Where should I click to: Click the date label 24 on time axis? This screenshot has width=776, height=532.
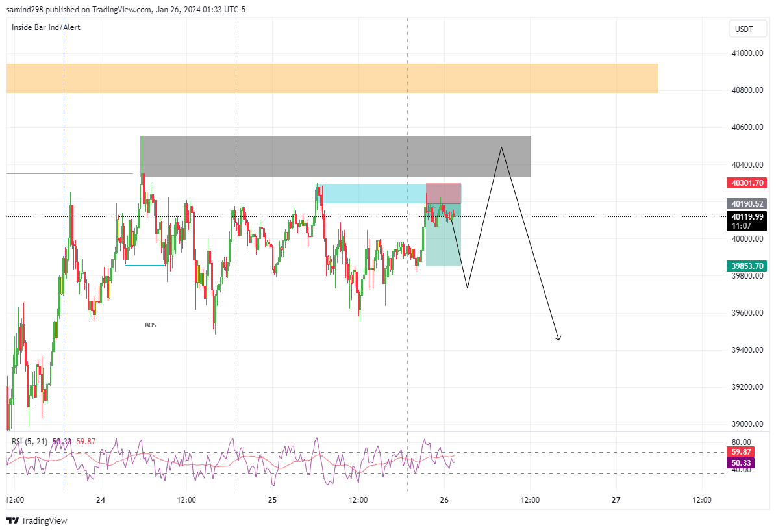pyautogui.click(x=100, y=500)
